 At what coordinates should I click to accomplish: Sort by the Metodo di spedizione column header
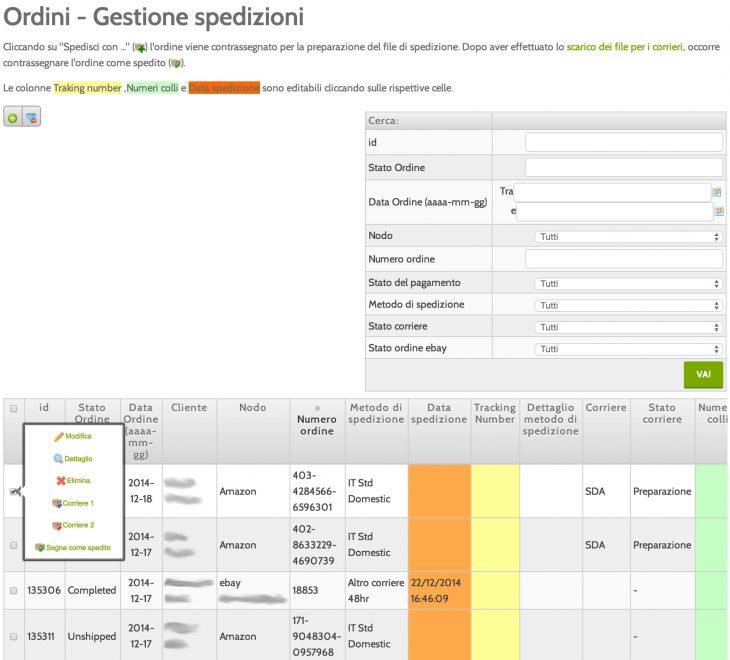point(376,413)
